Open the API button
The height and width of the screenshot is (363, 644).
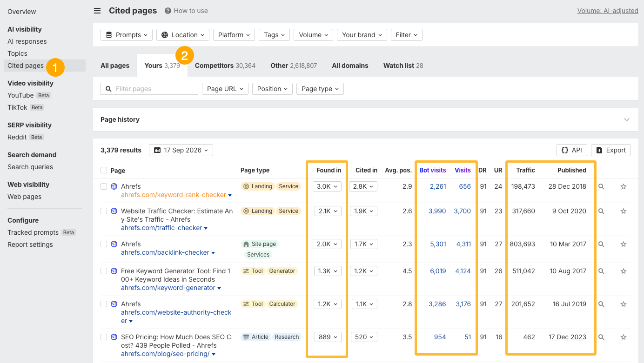571,150
